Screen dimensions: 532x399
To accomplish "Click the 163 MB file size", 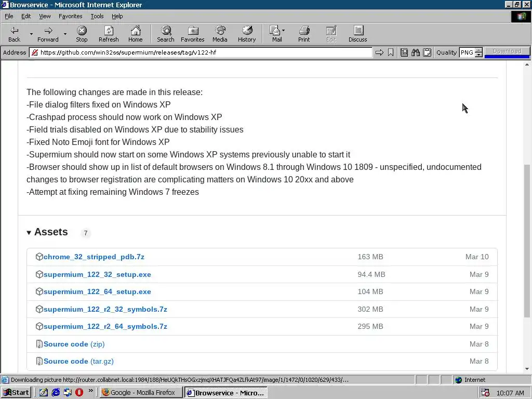I will click(x=370, y=257).
